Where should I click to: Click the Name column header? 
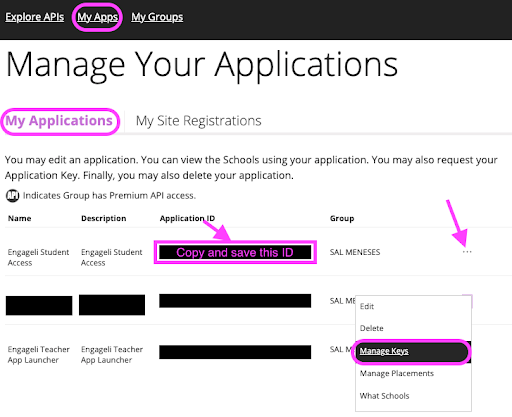pyautogui.click(x=20, y=218)
